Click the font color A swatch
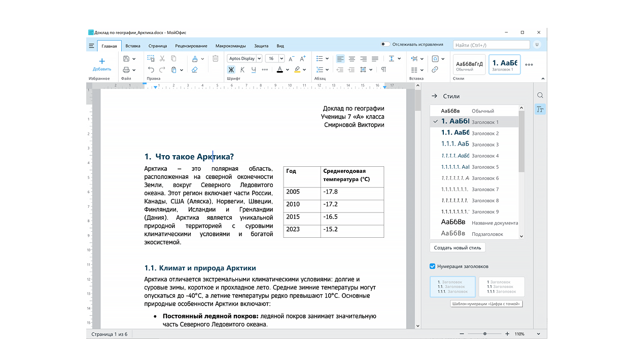This screenshot has height=364, width=634. tap(279, 69)
